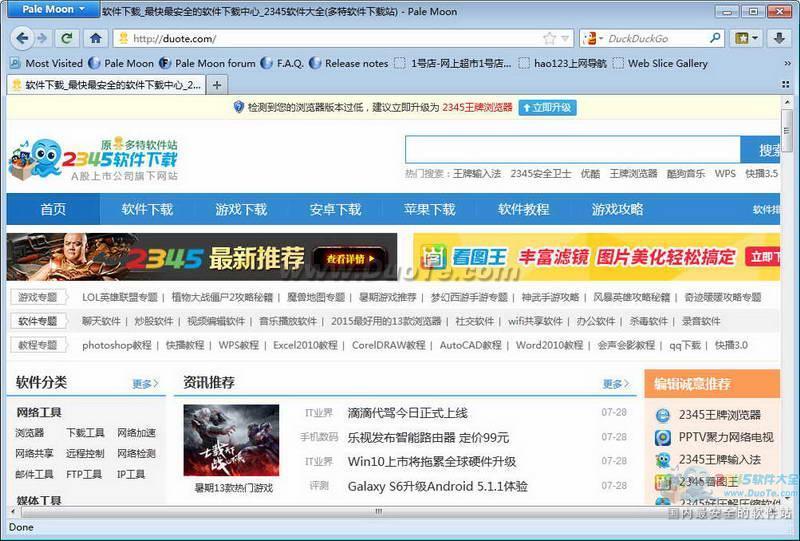Click the 2345软件下载 site logo
The height and width of the screenshot is (541, 800).
coord(94,159)
